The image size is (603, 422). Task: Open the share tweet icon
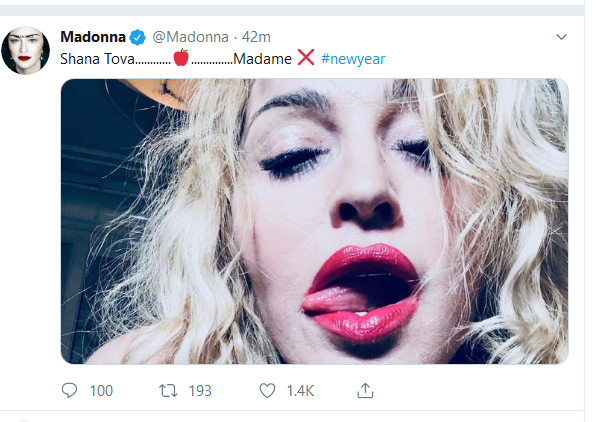365,390
